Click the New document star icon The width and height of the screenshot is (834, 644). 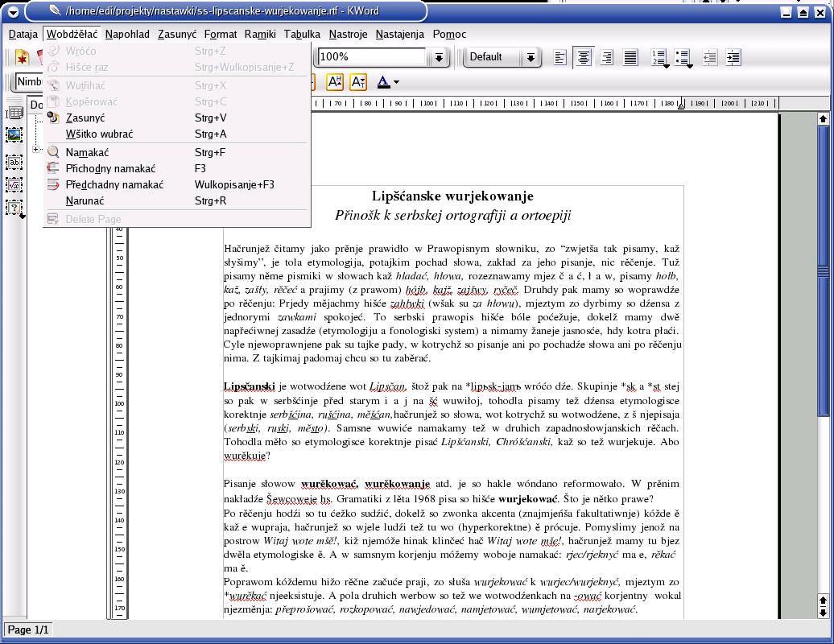coord(22,58)
